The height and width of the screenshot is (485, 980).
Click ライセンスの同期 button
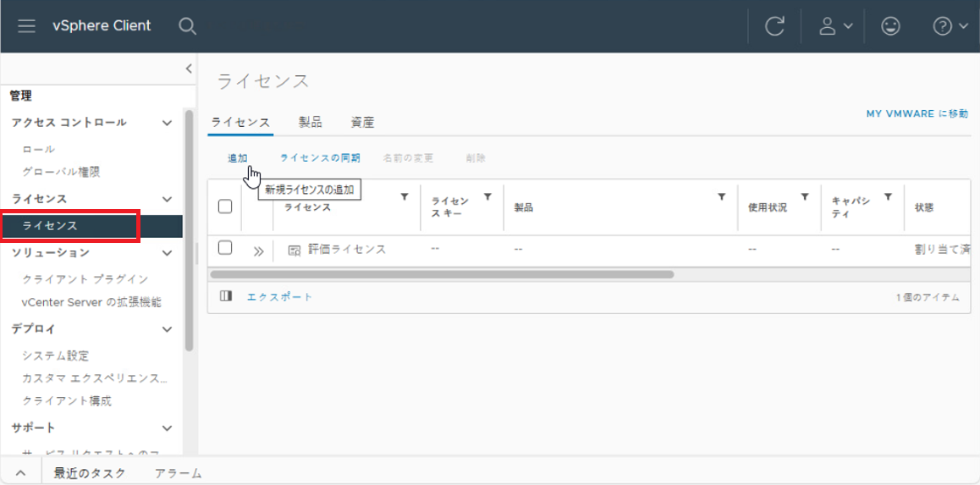point(320,158)
